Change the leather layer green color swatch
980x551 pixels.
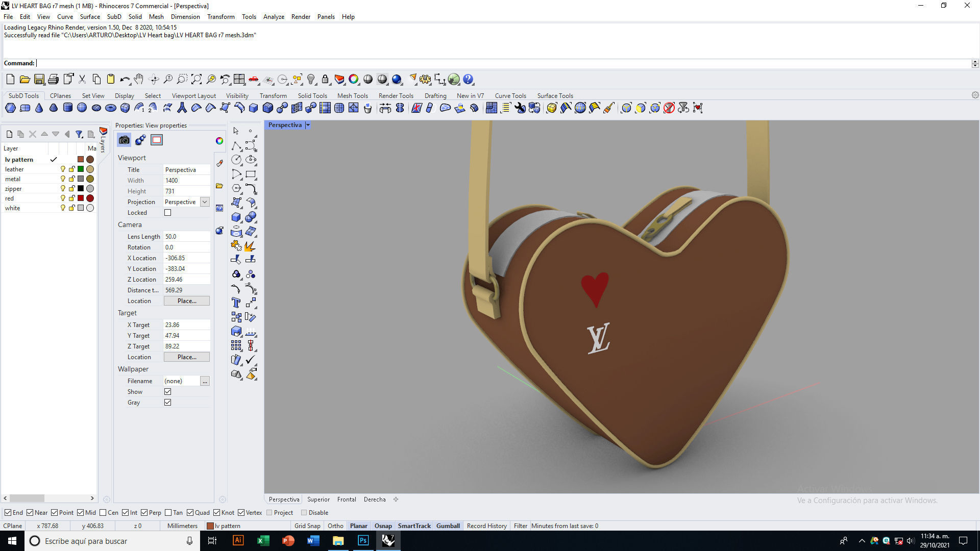tap(81, 169)
